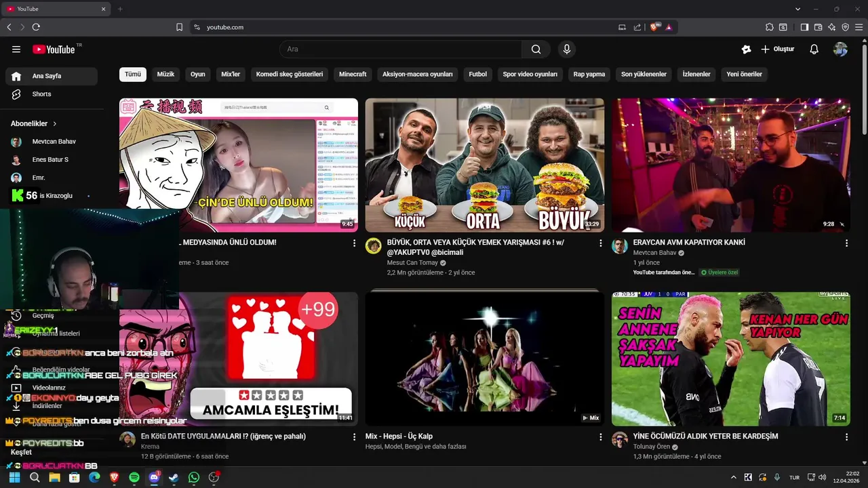This screenshot has width=868, height=488.
Task: Select the Tümü filter chip
Action: [x=133, y=74]
